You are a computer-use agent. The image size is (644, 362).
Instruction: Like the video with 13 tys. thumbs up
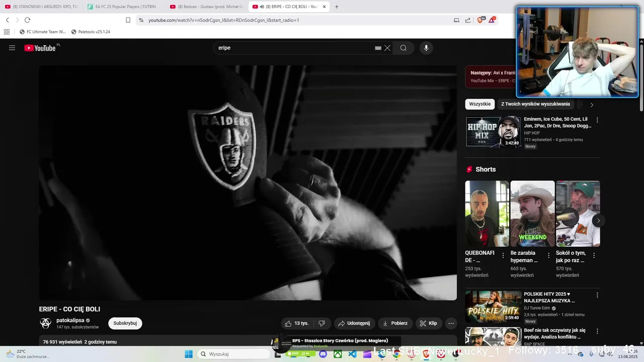tap(297, 323)
